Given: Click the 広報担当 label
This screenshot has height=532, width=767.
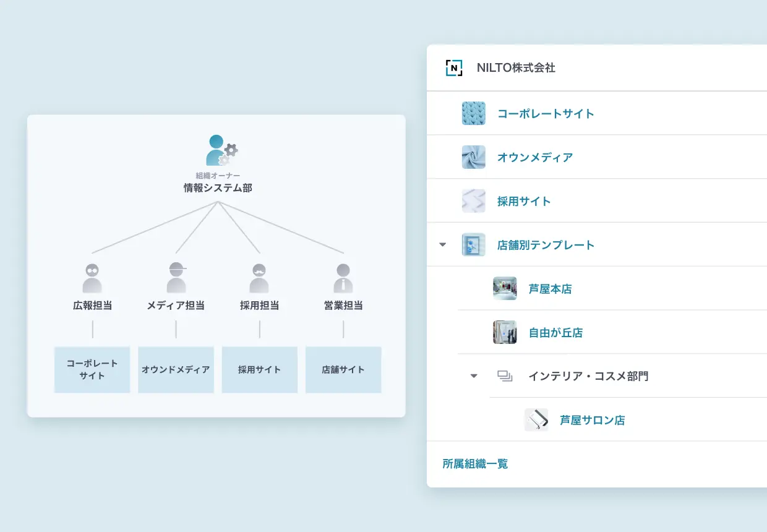Looking at the screenshot, I should (92, 306).
